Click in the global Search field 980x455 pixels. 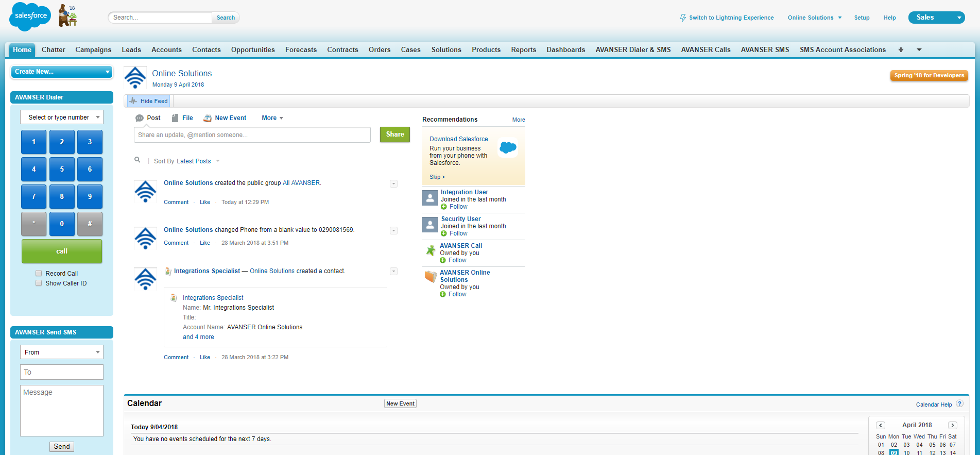[x=160, y=18]
